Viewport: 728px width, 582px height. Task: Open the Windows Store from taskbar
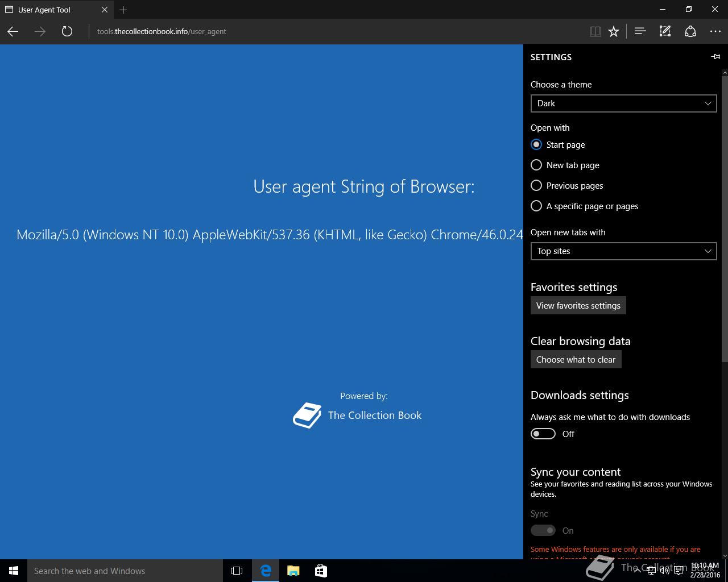point(321,571)
